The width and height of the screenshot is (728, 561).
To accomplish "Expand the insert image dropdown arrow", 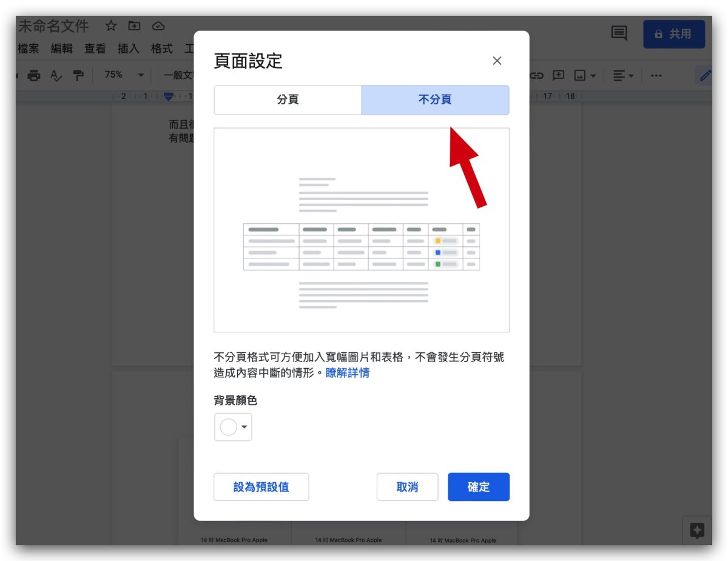I will tap(593, 76).
